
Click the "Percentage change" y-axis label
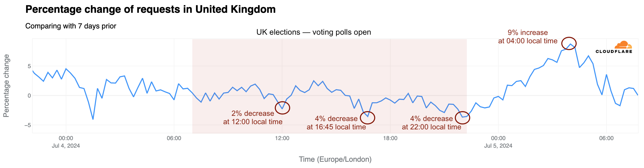point(6,86)
